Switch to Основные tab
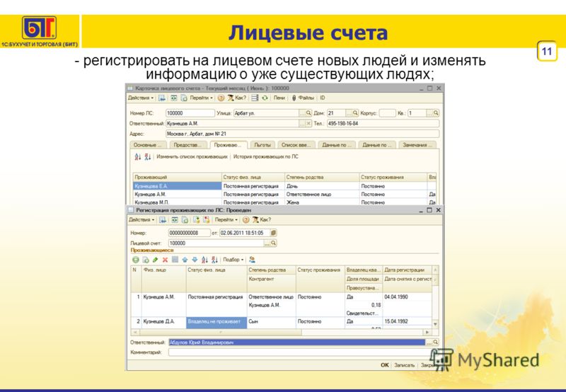Viewport: 566px width, 392px height. [x=148, y=145]
